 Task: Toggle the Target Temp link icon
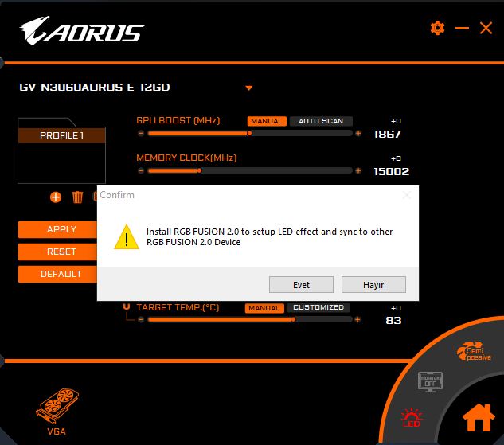coord(127,306)
